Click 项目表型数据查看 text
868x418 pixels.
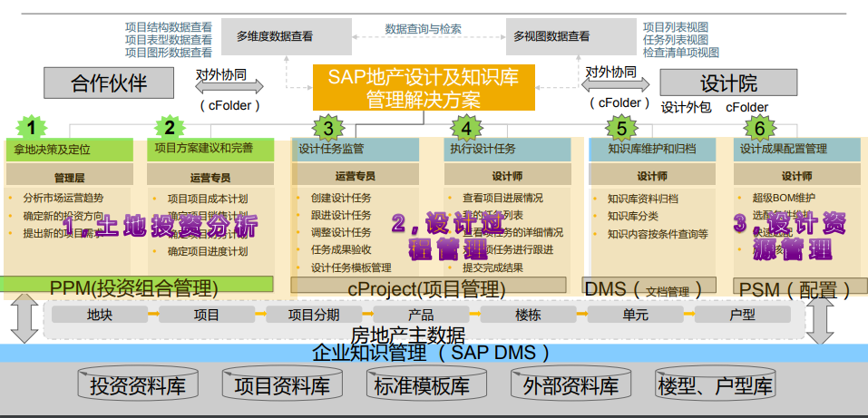[x=169, y=39]
